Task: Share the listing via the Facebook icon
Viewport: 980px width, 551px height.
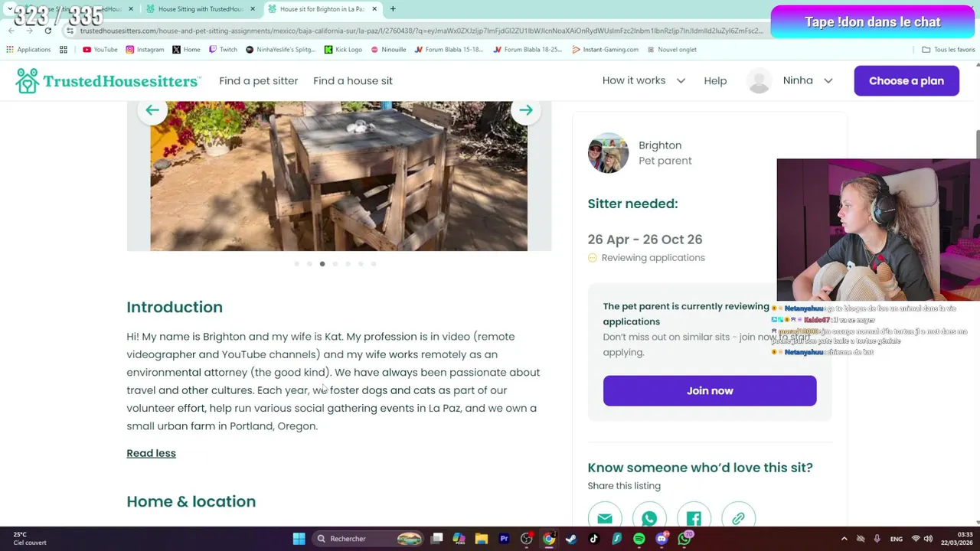Action: (x=694, y=518)
